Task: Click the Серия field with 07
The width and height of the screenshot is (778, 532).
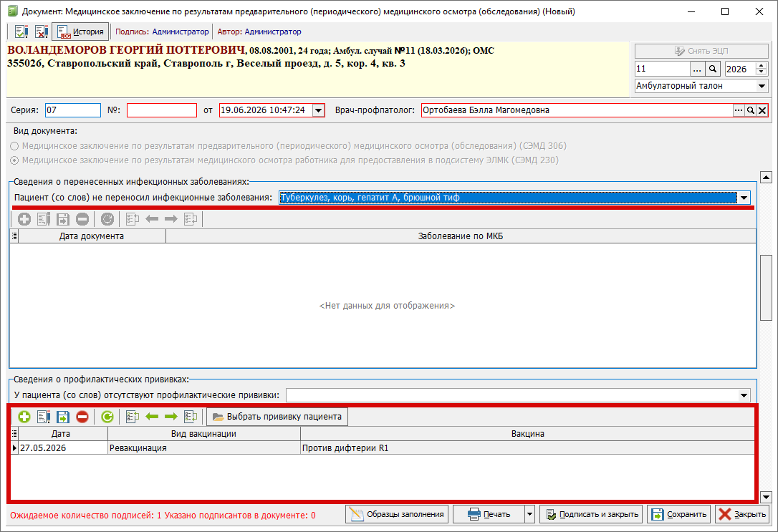Action: click(73, 110)
